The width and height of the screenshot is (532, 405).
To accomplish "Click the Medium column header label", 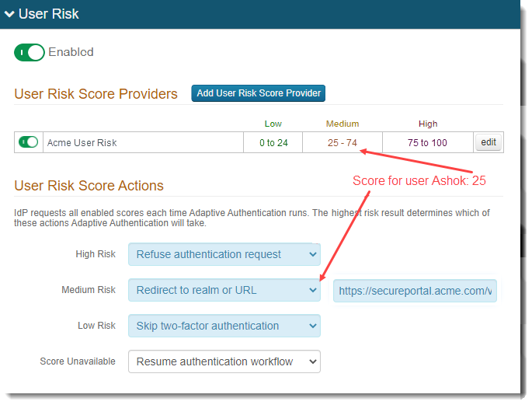I will [342, 124].
